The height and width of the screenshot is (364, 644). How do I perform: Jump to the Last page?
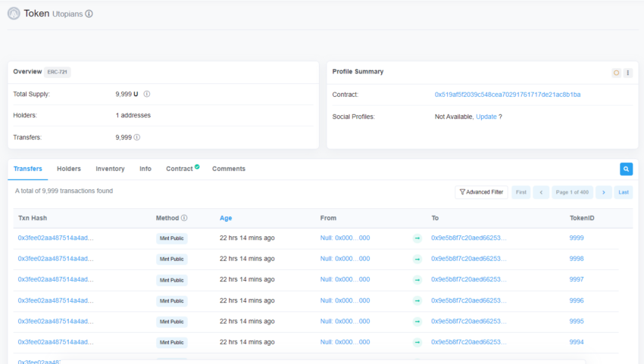(624, 192)
